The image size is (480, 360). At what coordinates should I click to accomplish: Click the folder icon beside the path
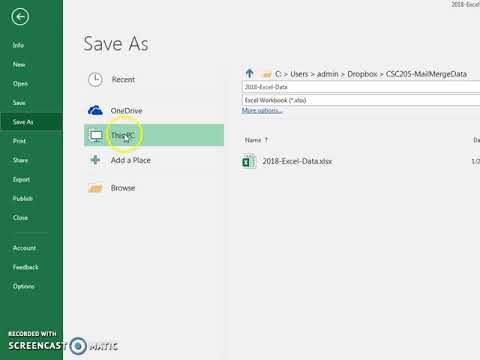[266, 74]
